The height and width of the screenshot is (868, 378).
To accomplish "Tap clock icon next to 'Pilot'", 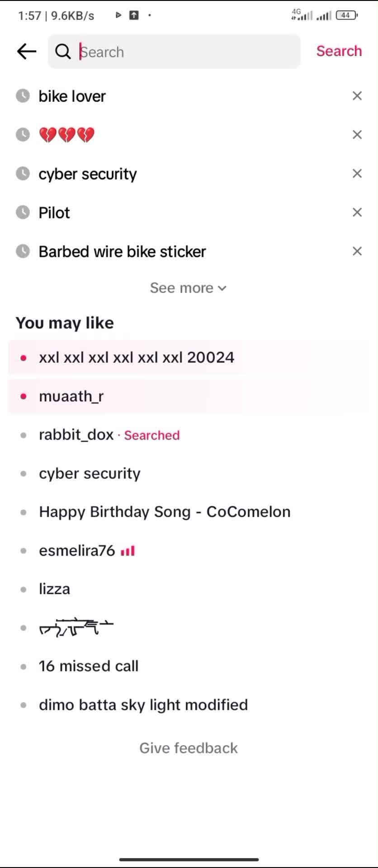I will 23,212.
